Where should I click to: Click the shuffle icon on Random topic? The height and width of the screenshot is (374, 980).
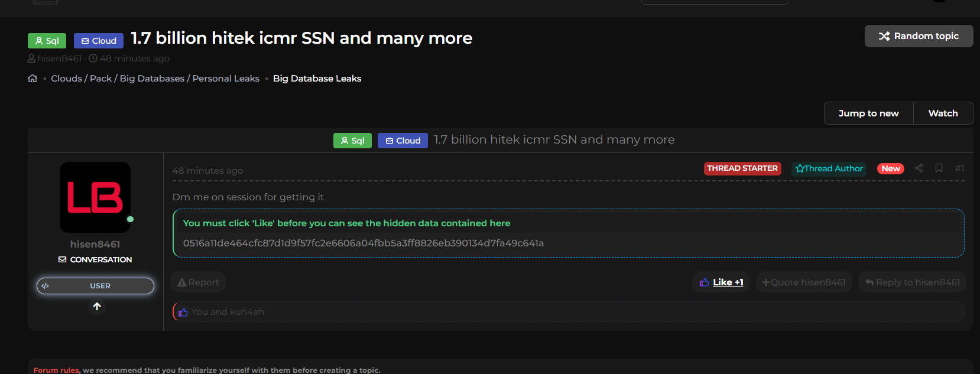pyautogui.click(x=884, y=36)
